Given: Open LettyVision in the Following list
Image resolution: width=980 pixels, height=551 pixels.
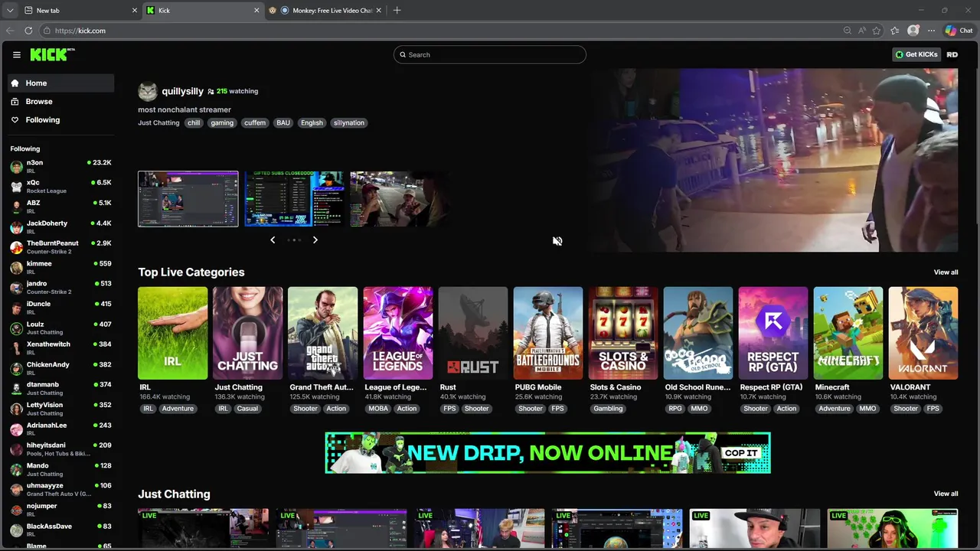Looking at the screenshot, I should pyautogui.click(x=61, y=409).
